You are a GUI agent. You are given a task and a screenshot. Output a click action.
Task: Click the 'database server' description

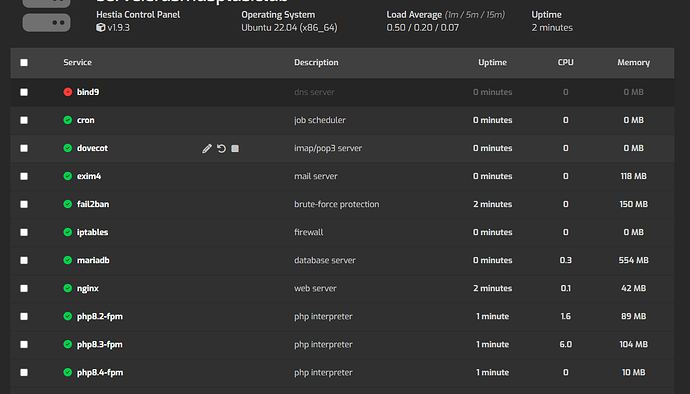pos(325,260)
